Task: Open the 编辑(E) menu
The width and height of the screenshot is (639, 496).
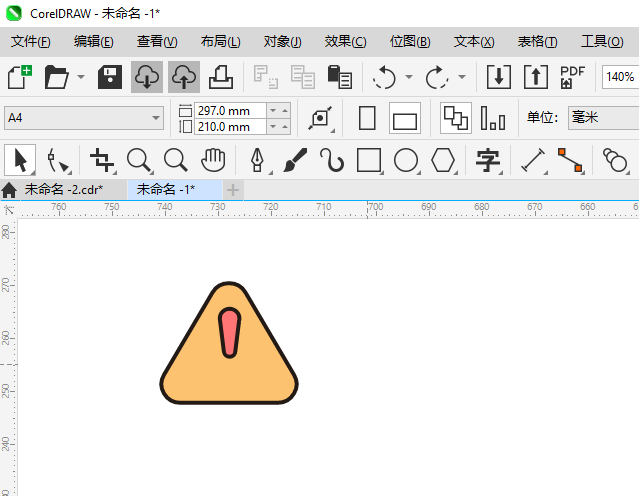Action: pos(94,42)
